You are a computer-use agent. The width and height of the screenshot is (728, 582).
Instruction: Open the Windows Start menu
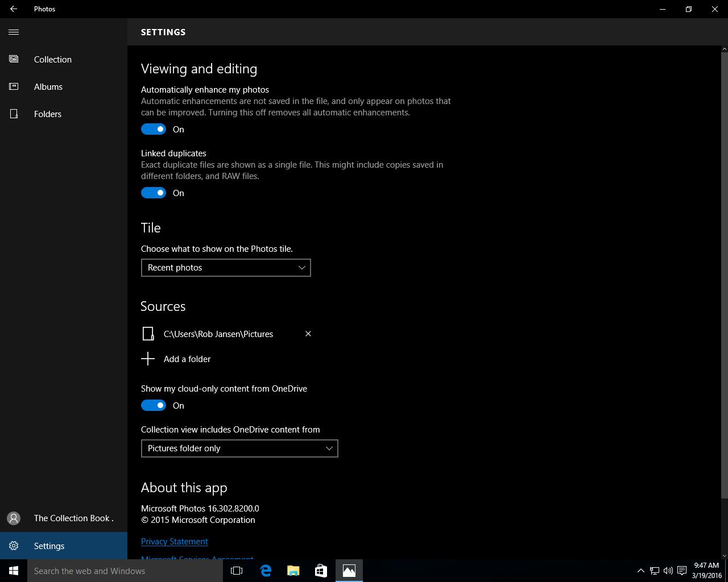[x=14, y=571]
